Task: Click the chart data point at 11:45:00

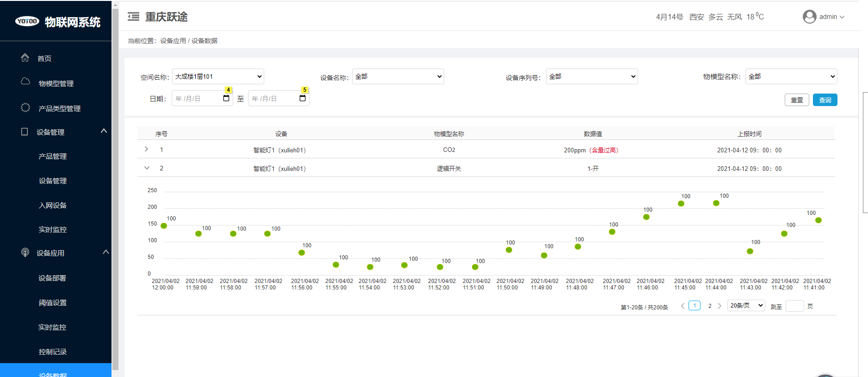Action: click(x=681, y=203)
